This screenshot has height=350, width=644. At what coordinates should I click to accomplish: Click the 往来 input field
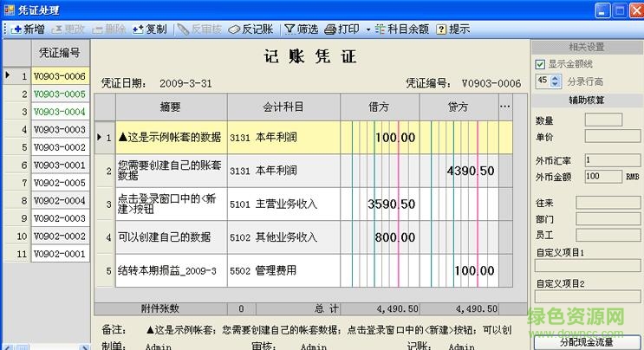click(608, 203)
